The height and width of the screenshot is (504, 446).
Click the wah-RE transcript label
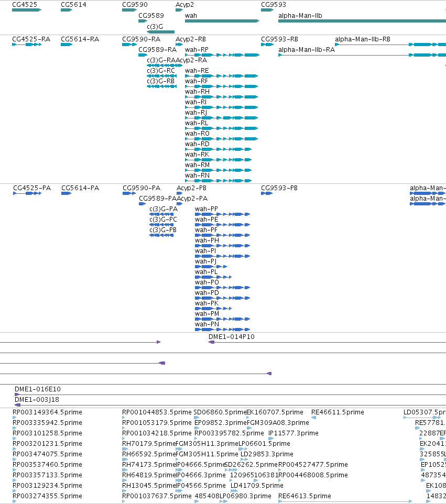[x=197, y=71]
